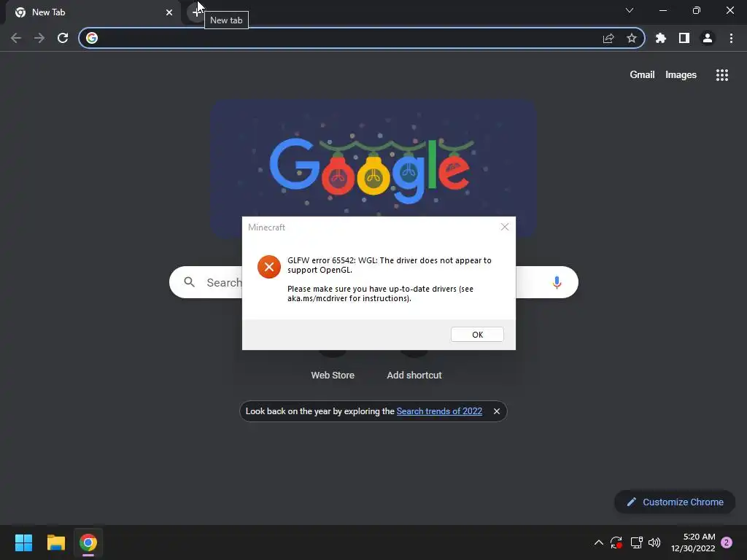Image resolution: width=747 pixels, height=560 pixels.
Task: Open Chrome's three-dot menu
Action: pos(731,38)
